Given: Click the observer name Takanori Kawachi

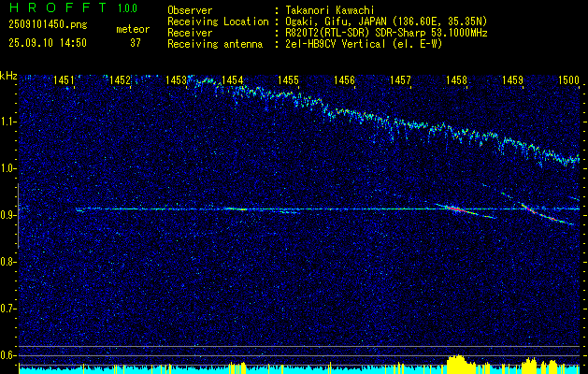Looking at the screenshot, I should 330,10.
